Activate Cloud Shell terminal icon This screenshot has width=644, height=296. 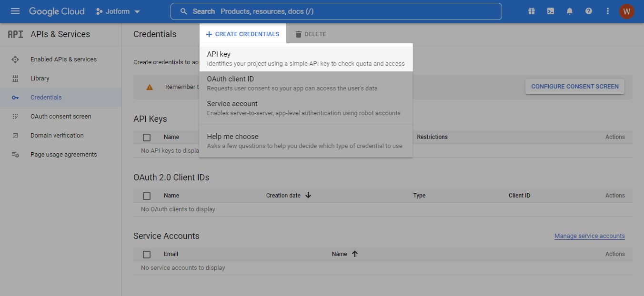[x=551, y=11]
